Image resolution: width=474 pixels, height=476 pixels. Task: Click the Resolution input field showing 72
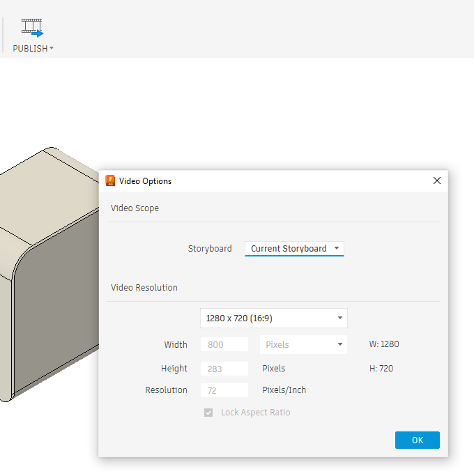pyautogui.click(x=224, y=390)
